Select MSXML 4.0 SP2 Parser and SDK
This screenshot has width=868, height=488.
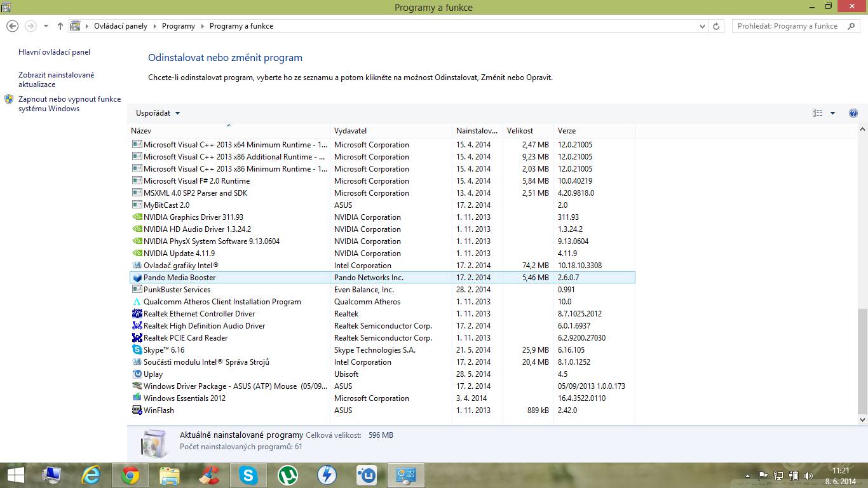pos(383,193)
